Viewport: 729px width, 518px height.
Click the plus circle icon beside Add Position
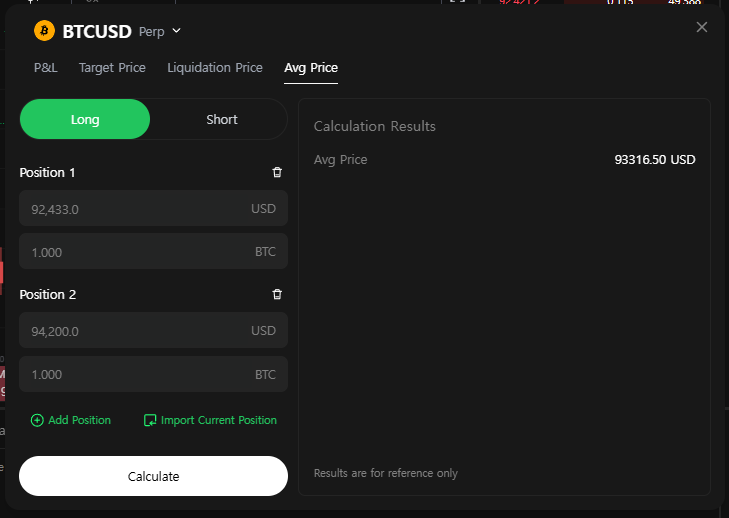click(37, 420)
